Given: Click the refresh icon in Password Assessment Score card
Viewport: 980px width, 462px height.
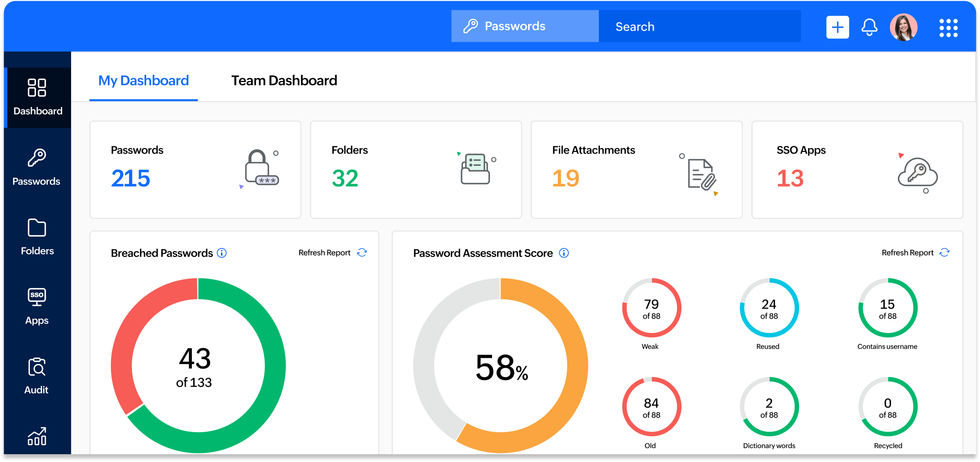Looking at the screenshot, I should tap(944, 252).
